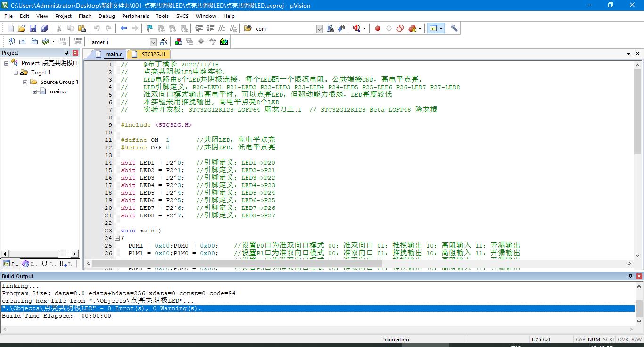Start the debug session icon
644x347 pixels.
click(357, 28)
